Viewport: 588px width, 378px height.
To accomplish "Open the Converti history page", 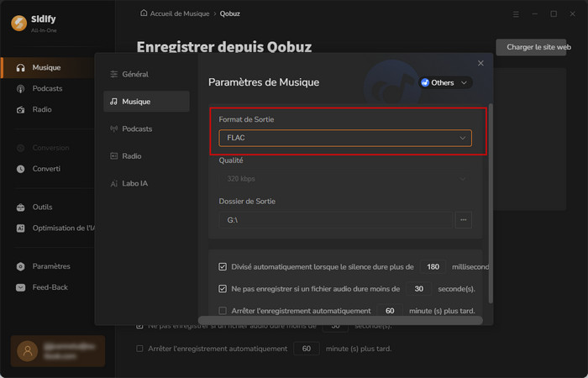I will point(46,169).
